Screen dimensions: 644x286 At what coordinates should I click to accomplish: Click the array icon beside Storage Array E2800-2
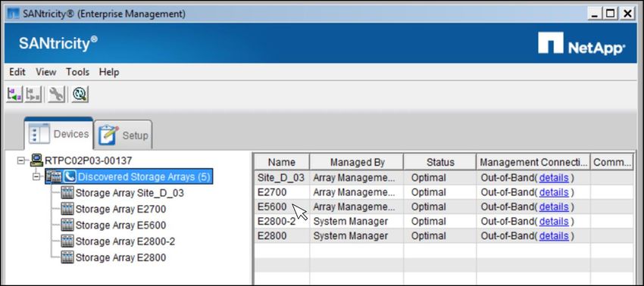[x=67, y=241]
